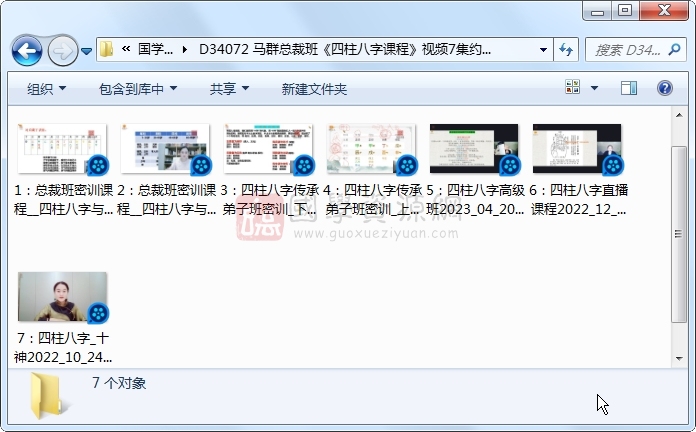Click file name 4：四柱八字传承弟子班密训_上
The image size is (696, 432).
coord(372,199)
